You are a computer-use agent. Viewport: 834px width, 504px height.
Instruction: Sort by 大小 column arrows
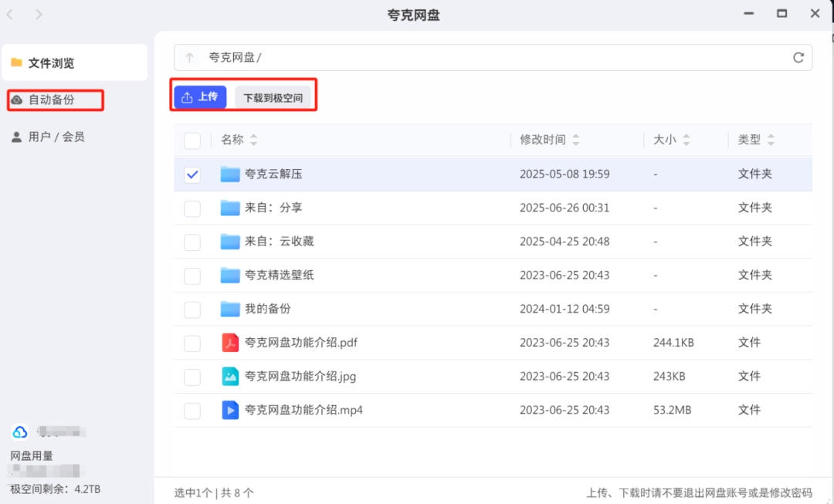click(687, 140)
